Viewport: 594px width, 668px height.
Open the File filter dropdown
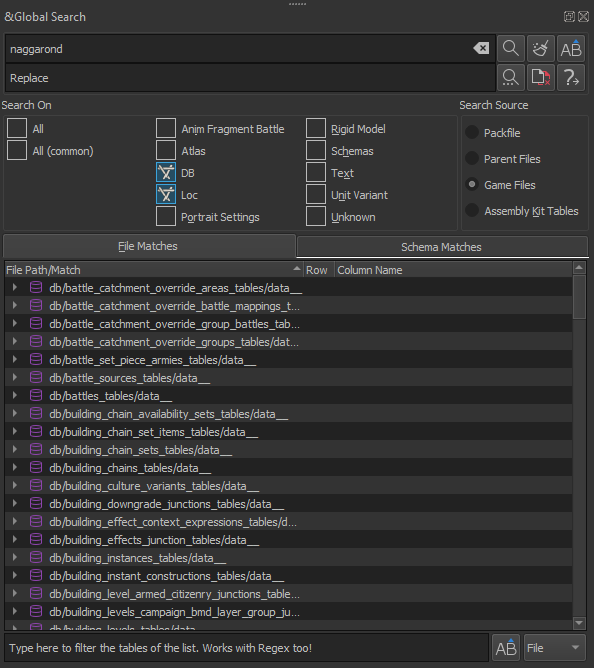[x=554, y=648]
